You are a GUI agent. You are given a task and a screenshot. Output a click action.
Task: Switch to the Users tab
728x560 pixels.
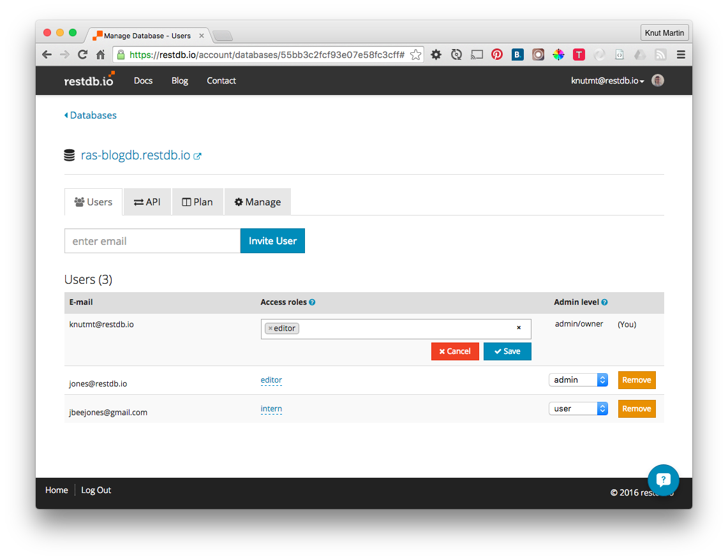coord(93,202)
